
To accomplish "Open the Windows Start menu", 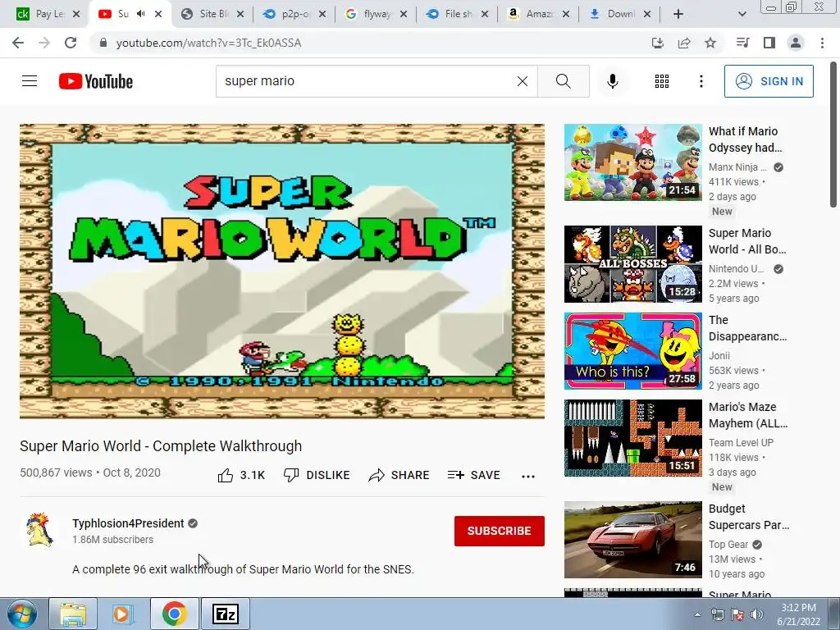I will 22,614.
